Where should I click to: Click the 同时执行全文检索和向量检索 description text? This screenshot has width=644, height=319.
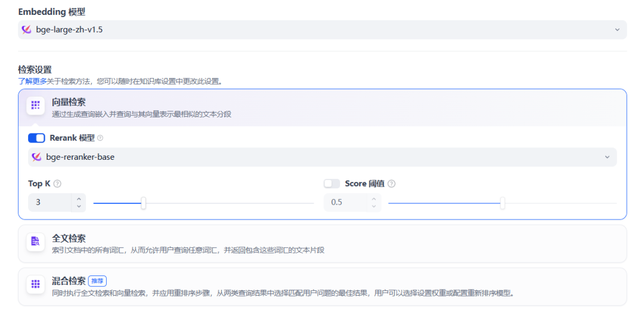click(x=283, y=293)
